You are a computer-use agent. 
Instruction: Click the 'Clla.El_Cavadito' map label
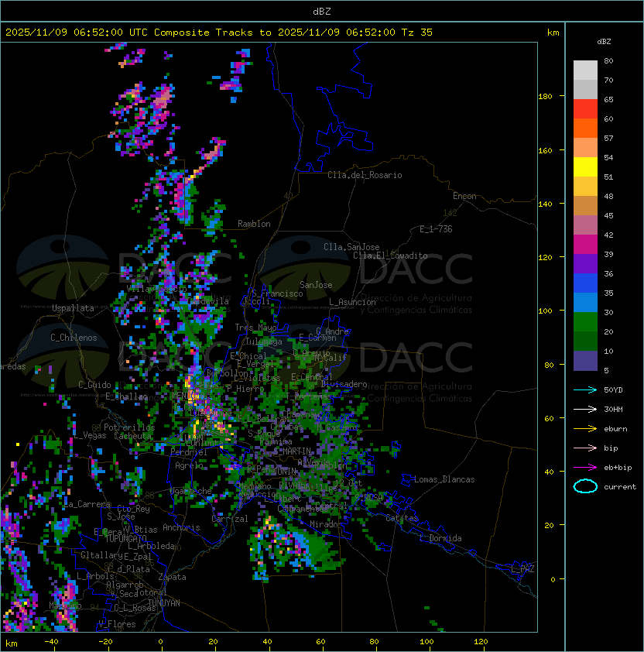pos(390,256)
